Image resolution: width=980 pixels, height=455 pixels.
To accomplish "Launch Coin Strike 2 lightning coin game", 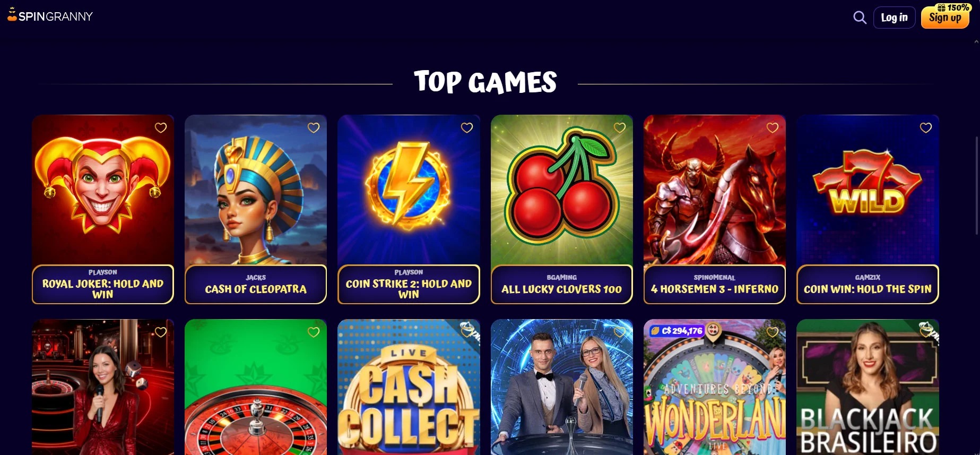I will tap(409, 190).
